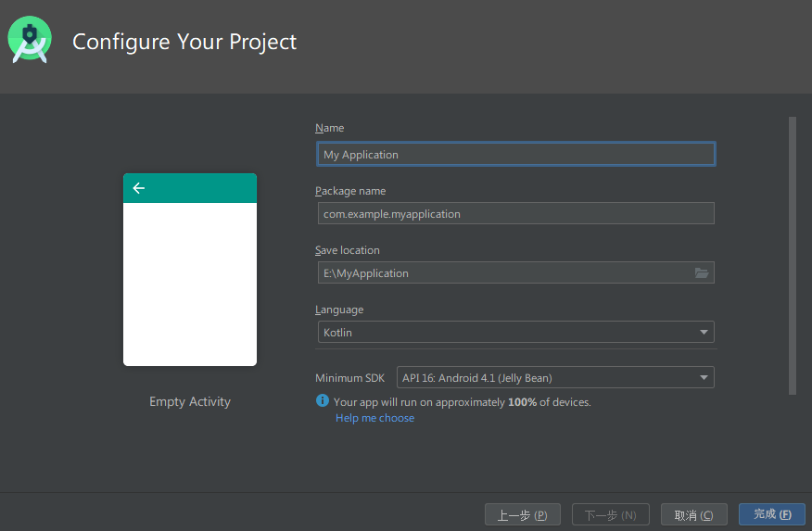Click the arrow on the Language combo box
812x531 pixels.
(x=704, y=333)
